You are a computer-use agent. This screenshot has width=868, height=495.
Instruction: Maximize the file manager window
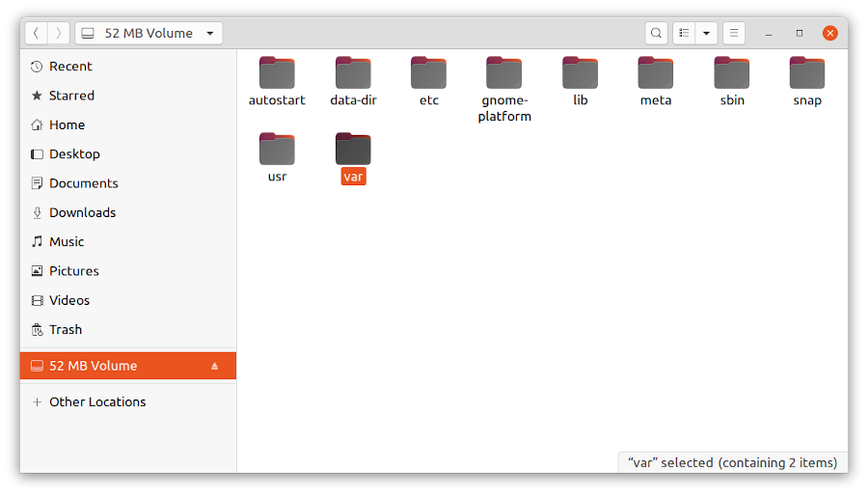tap(800, 33)
